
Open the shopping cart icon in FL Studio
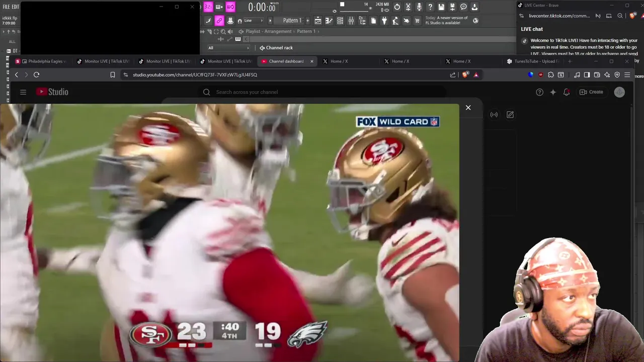pyautogui.click(x=418, y=21)
